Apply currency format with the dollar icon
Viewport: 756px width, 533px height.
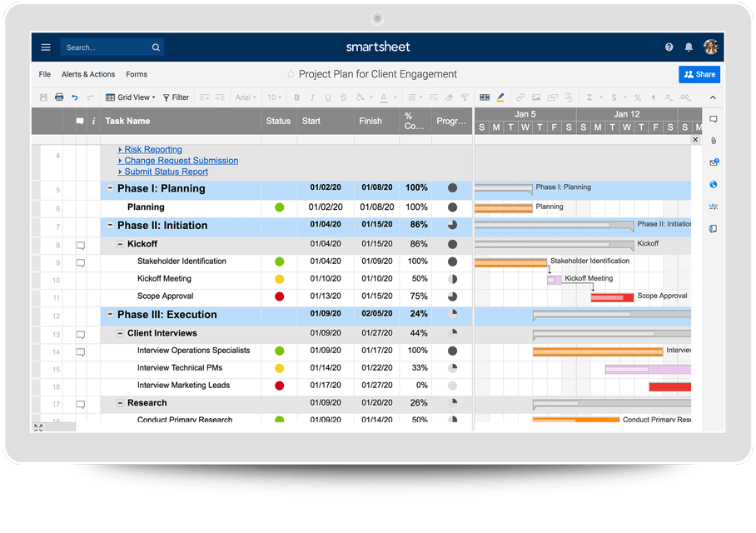(x=614, y=97)
